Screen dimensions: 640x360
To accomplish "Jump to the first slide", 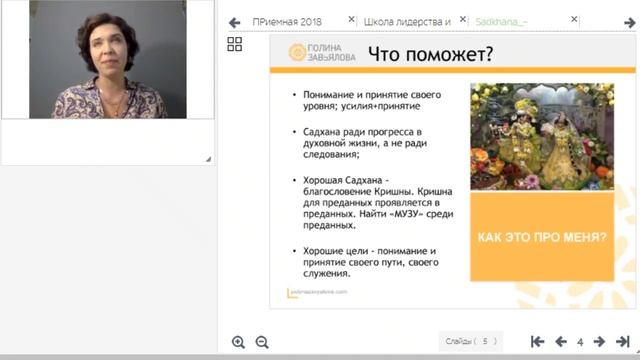I will point(538,342).
